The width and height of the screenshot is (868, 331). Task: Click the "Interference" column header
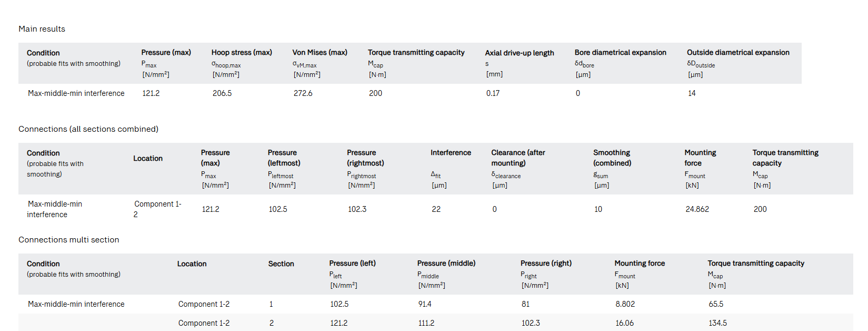pos(451,153)
